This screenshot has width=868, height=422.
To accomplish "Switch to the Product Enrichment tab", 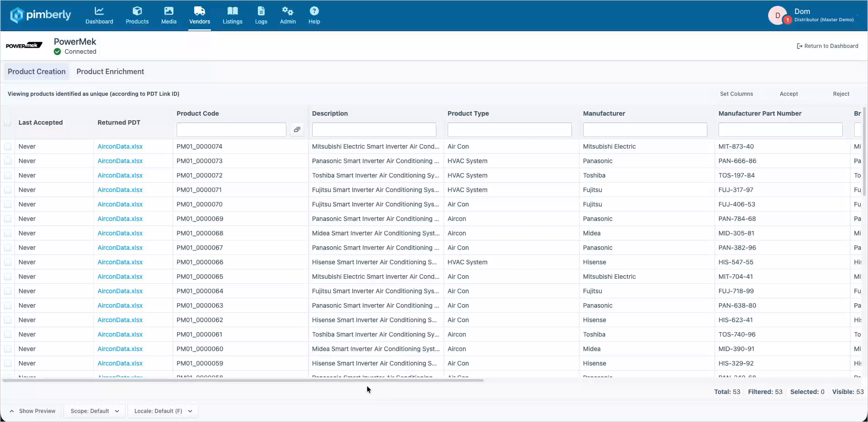I will 110,71.
